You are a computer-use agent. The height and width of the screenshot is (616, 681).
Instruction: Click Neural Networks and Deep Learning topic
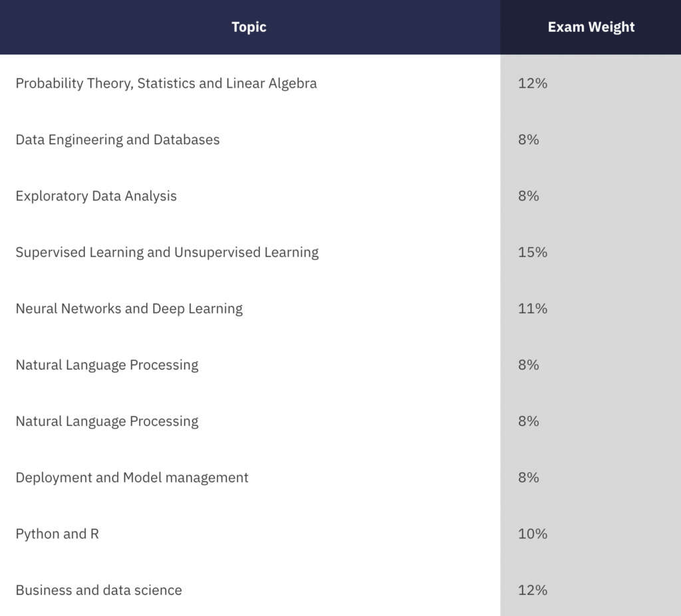[129, 309]
